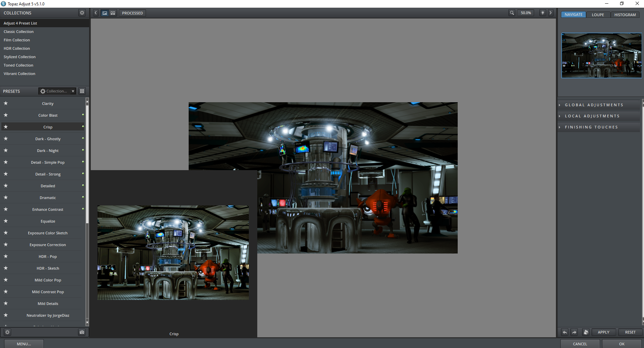Star the Dark - Ghostly preset

[6, 139]
